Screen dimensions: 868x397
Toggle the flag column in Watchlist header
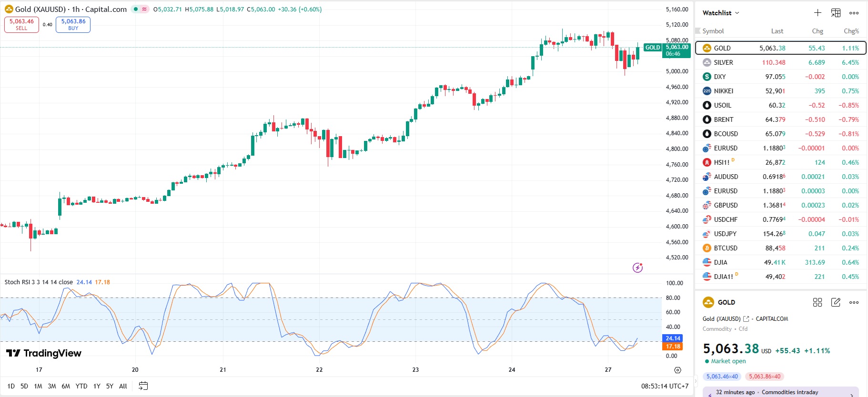(698, 31)
